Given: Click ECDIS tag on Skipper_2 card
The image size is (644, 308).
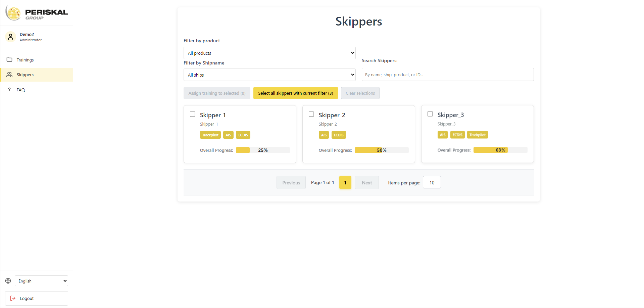Looking at the screenshot, I should (339, 135).
